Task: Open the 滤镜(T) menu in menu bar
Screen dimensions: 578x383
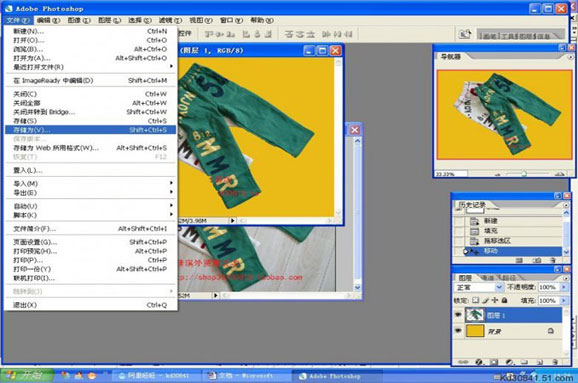Action: tap(170, 20)
